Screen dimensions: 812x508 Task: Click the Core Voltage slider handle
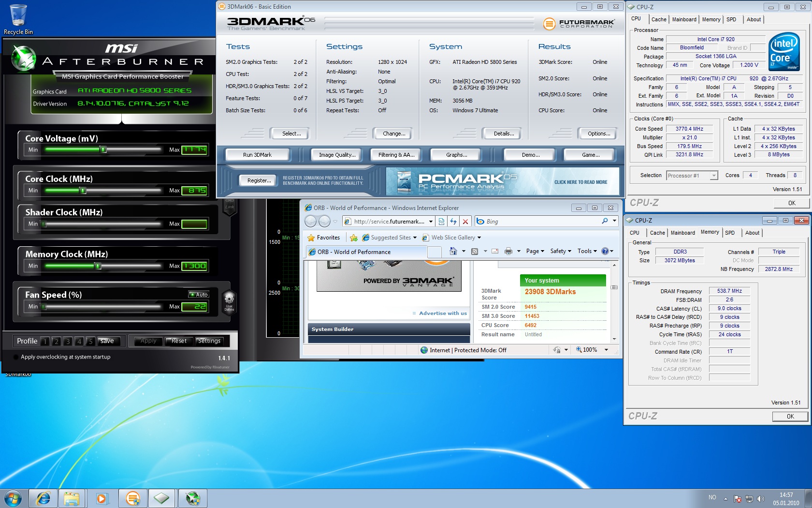tap(103, 149)
